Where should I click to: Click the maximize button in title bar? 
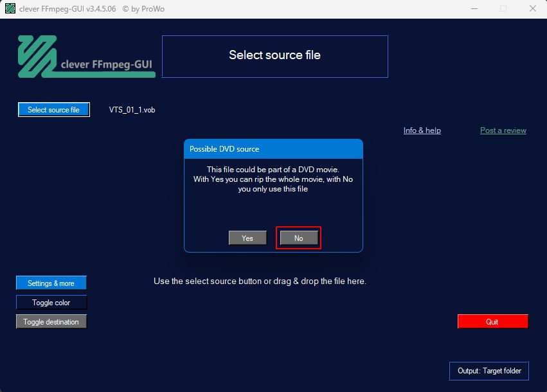503,8
